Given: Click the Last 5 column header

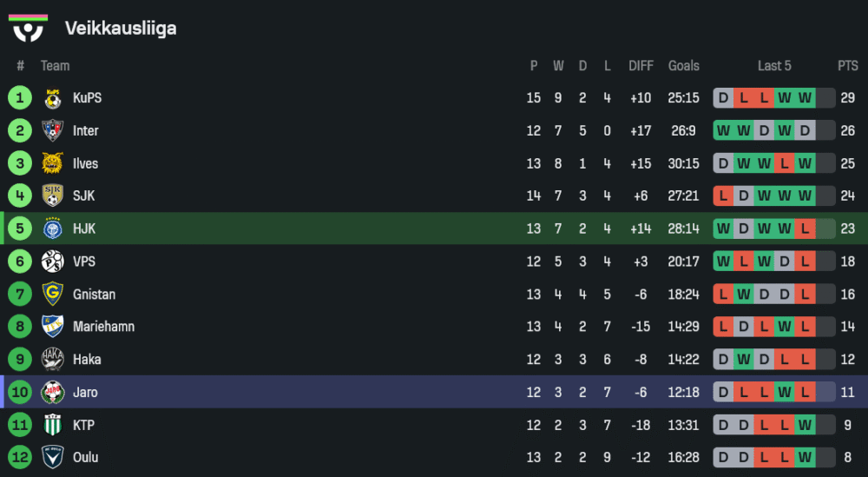Looking at the screenshot, I should pos(774,66).
